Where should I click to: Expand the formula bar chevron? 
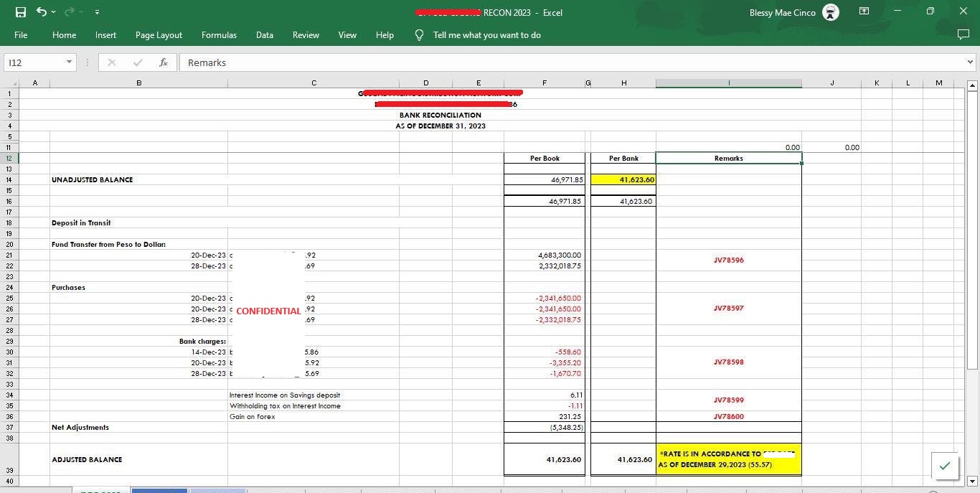pos(971,62)
